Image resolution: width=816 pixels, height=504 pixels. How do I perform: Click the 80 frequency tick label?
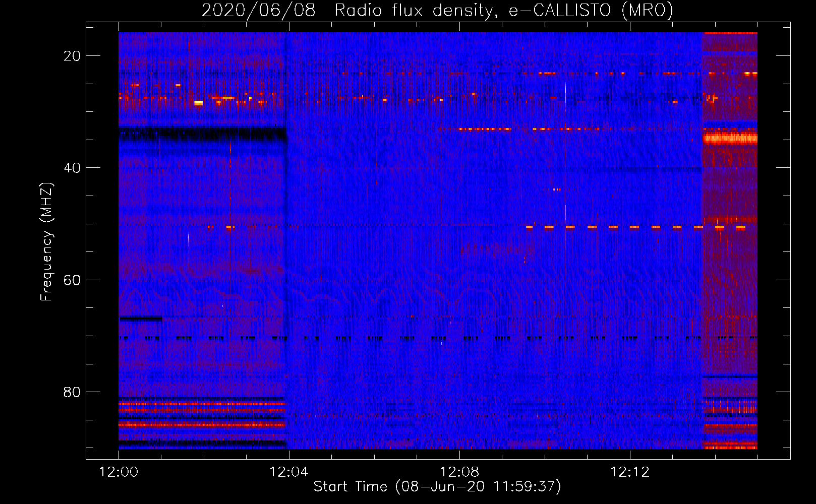point(72,392)
